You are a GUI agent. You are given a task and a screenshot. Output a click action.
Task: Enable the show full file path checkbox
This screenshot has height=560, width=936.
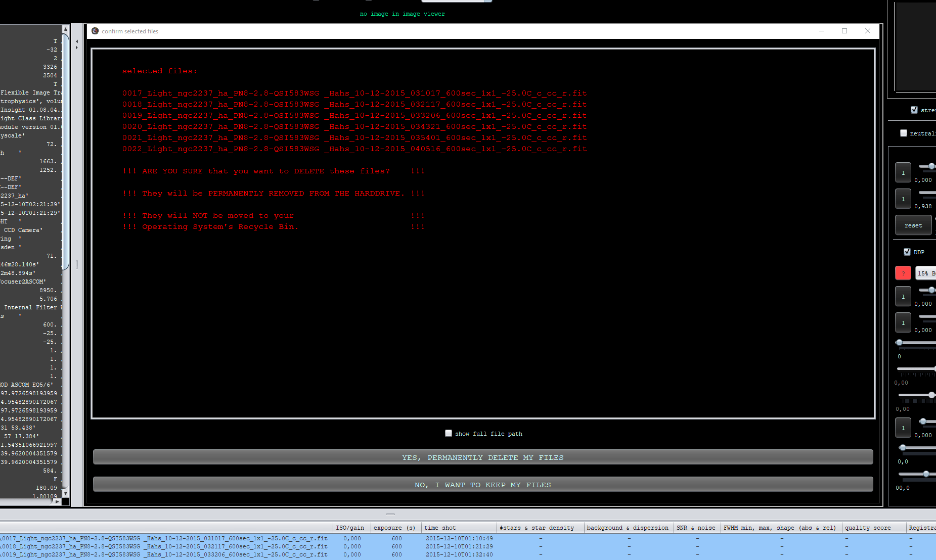449,433
